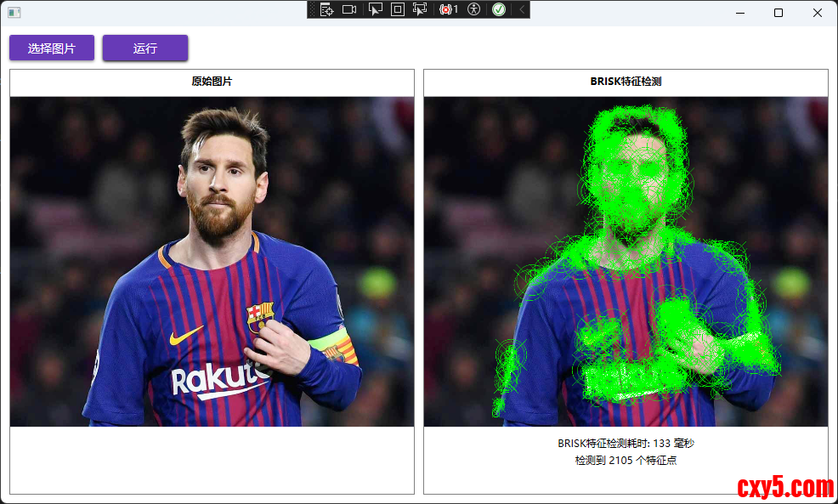
Task: Enable the Select Element pointer tool
Action: [375, 9]
